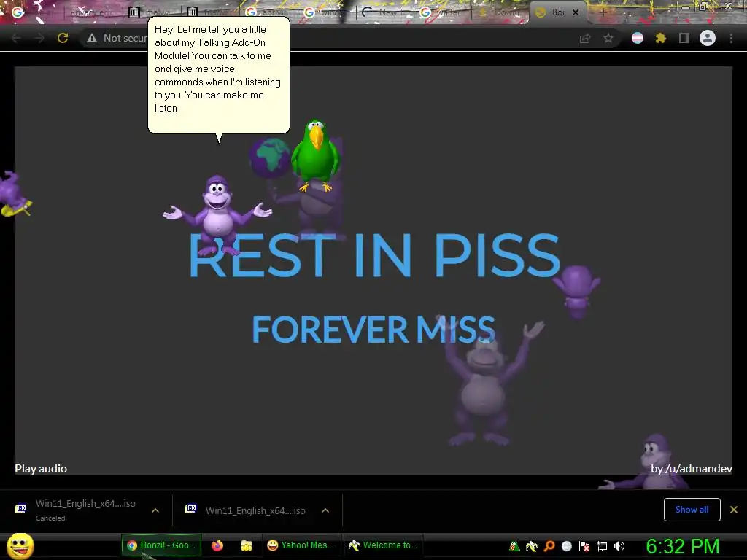Click the canceled Win11_English_x64 ISO item
747x560 pixels.
click(86, 510)
